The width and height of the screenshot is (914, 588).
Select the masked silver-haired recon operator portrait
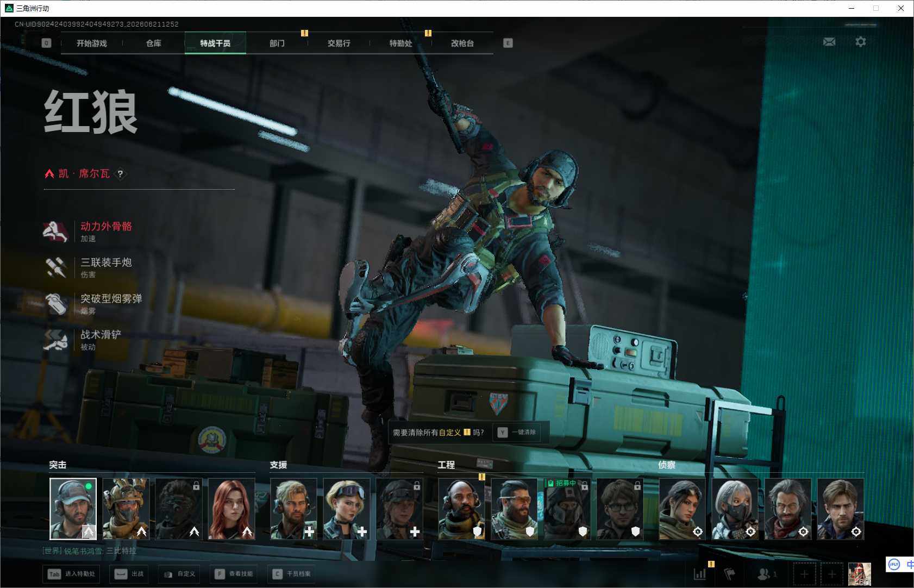pyautogui.click(x=735, y=509)
